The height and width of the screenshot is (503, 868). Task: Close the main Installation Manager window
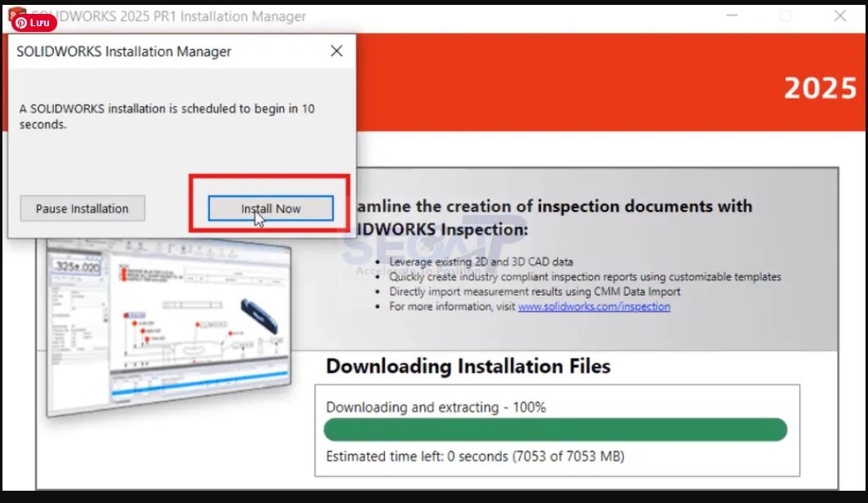click(841, 15)
